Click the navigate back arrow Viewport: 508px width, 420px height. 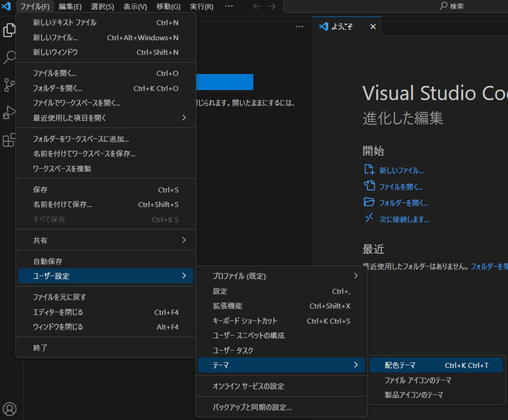point(256,6)
